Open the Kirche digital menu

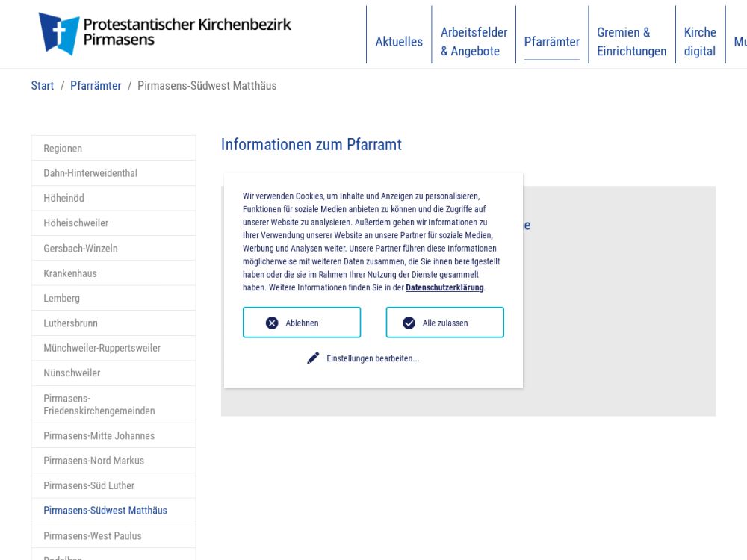[700, 42]
